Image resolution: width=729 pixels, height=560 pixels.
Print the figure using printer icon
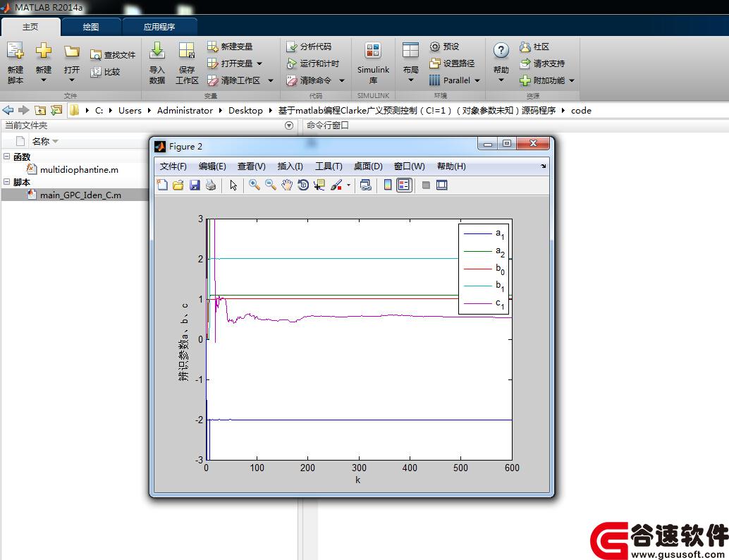click(211, 185)
